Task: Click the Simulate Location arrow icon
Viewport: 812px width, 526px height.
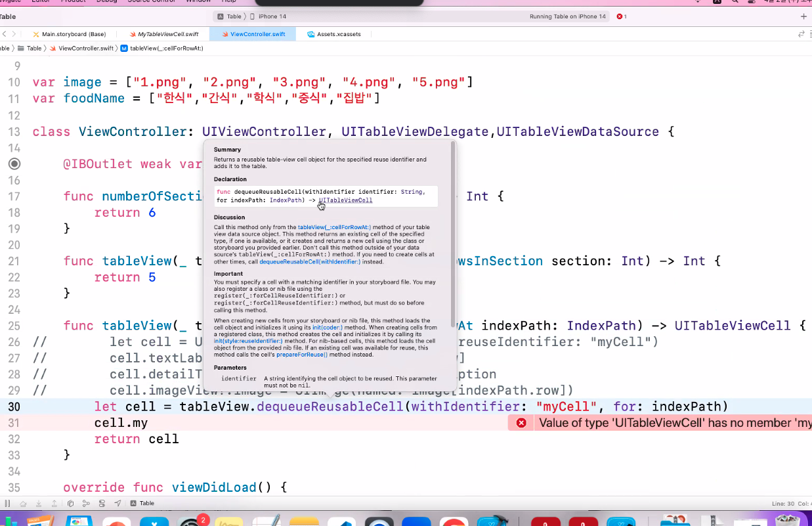Action: click(x=118, y=504)
